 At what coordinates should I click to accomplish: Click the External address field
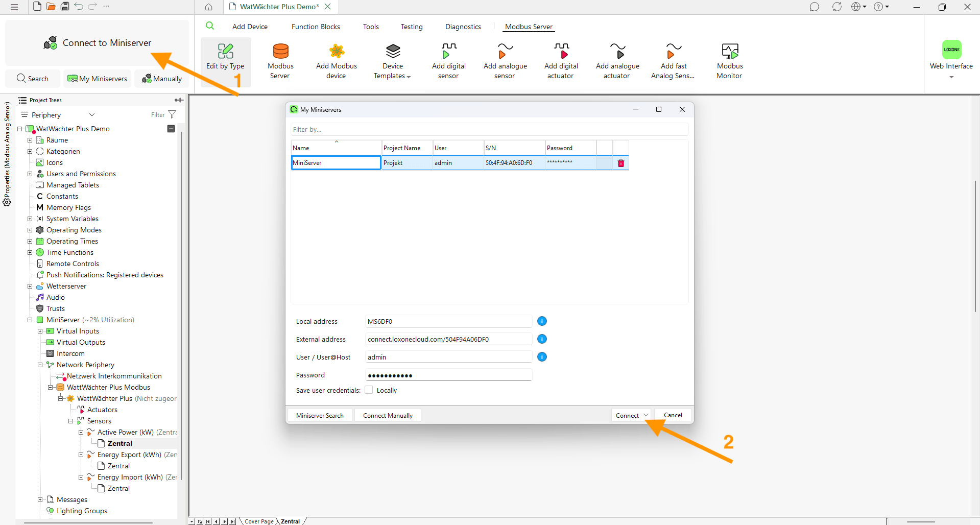[449, 339]
